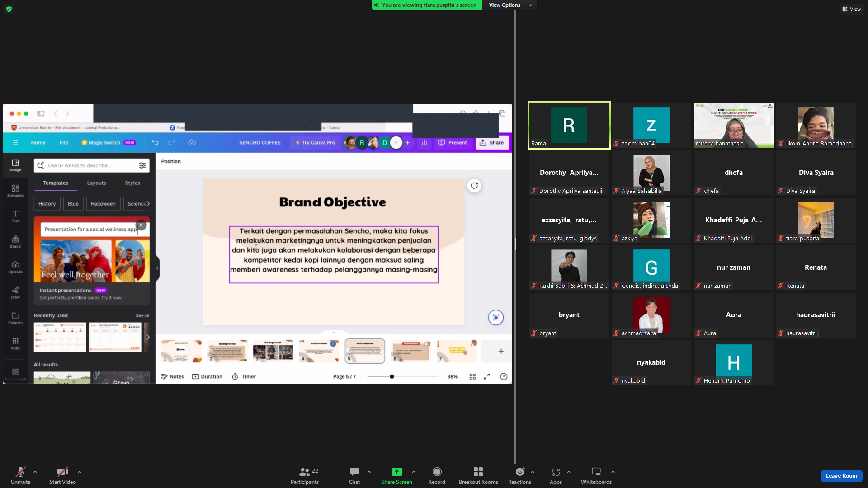Click the cloud save status icon
This screenshot has height=488, width=868.
pos(192,143)
